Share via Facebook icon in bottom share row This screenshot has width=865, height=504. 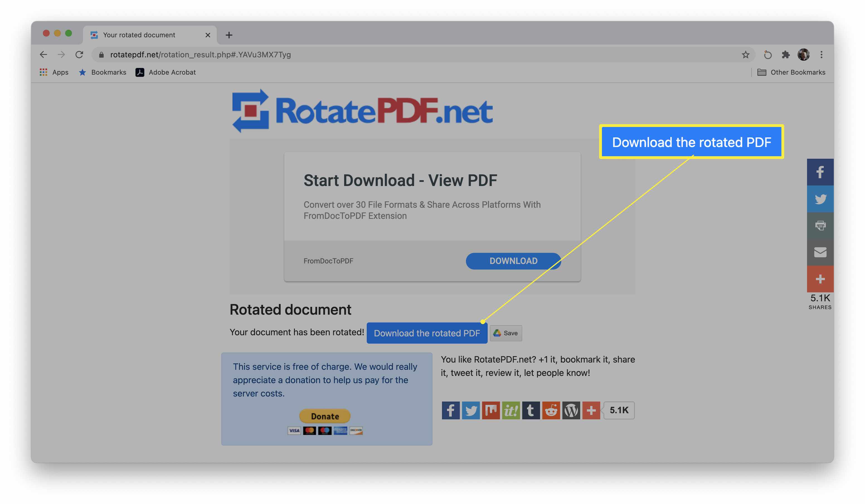[451, 410]
